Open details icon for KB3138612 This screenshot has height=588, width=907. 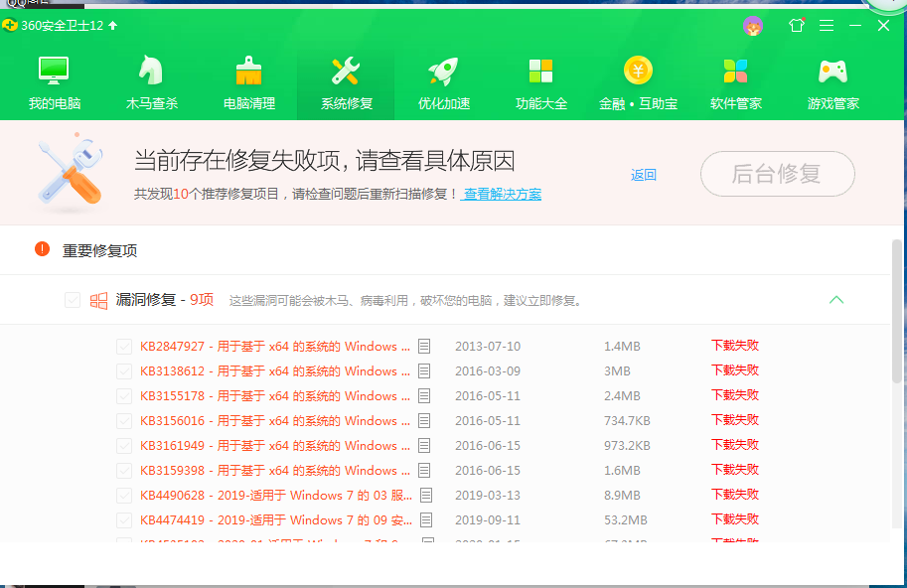tap(424, 371)
